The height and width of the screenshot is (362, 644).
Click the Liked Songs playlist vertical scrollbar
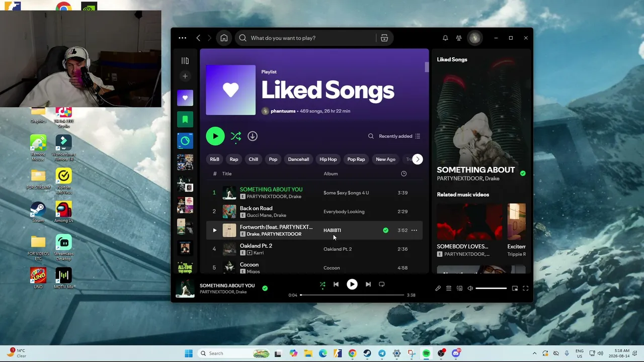pyautogui.click(x=427, y=67)
